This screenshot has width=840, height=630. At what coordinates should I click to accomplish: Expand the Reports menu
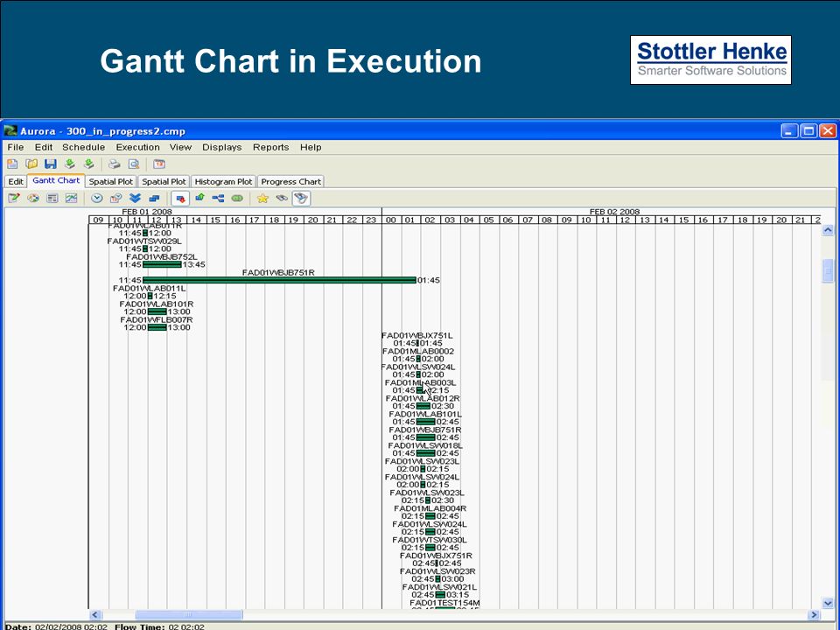click(x=270, y=147)
